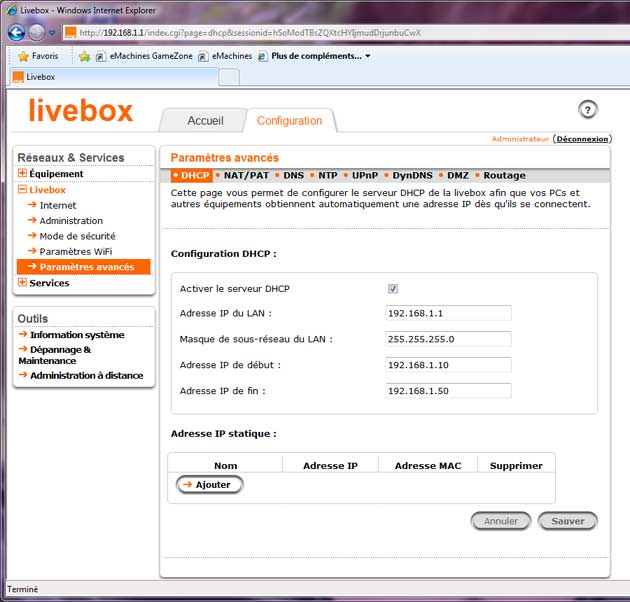Select Paramètres avancés in the sidebar
The height and width of the screenshot is (602, 630).
[84, 267]
